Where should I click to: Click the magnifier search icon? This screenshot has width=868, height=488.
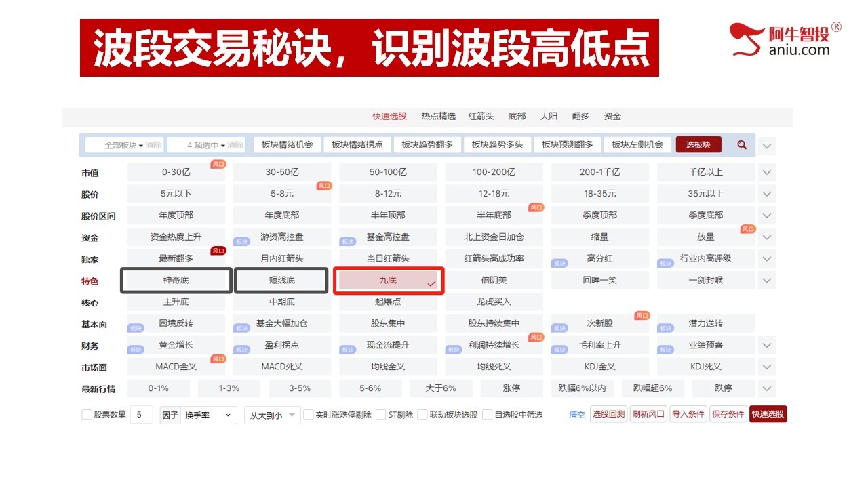coord(742,145)
